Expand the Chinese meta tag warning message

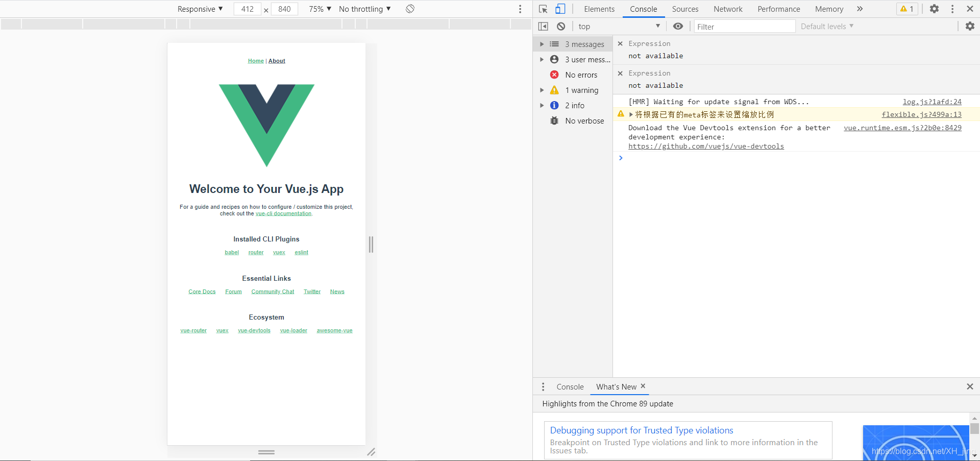[631, 115]
